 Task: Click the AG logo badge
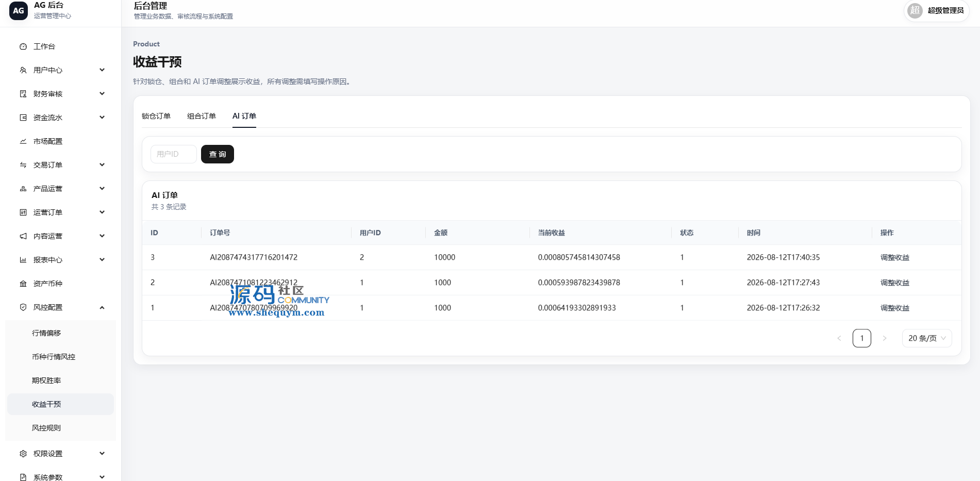pos(19,10)
